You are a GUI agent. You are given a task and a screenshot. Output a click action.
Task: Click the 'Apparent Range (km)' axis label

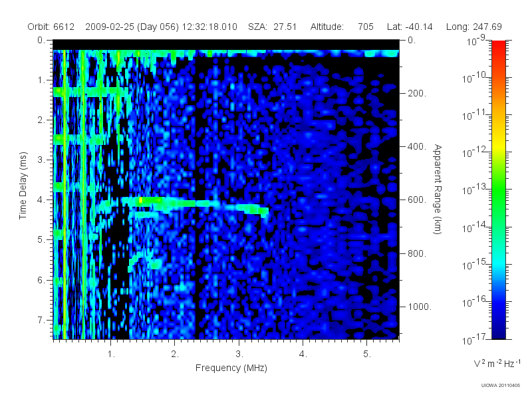[438, 189]
